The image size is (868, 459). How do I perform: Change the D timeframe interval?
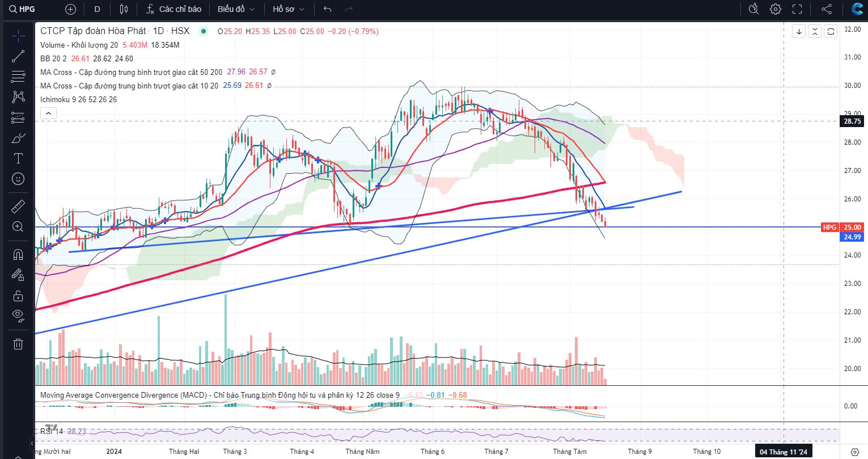[97, 9]
